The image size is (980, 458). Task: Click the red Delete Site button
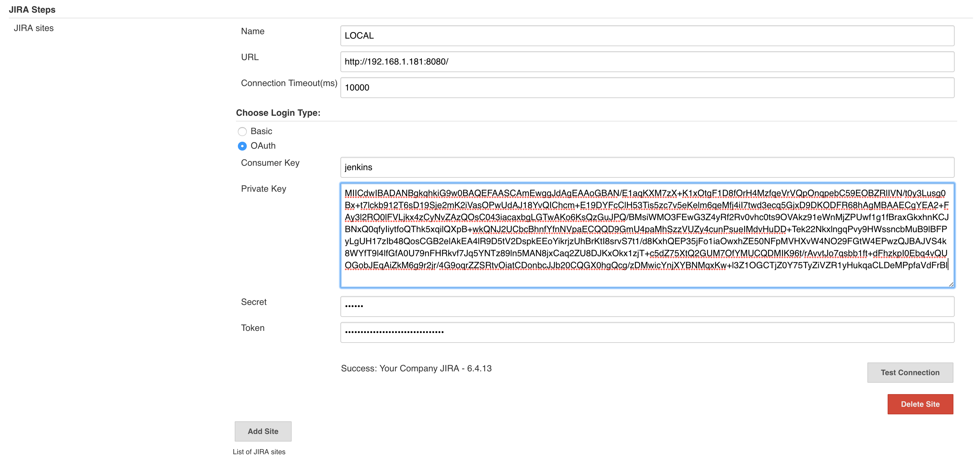[920, 404]
